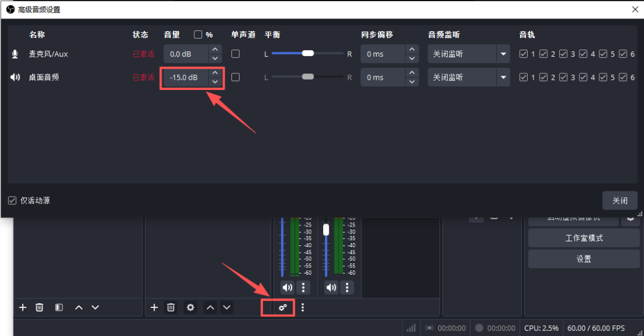
Task: Open audio monitoring dropdown for 桌面音频
Action: pyautogui.click(x=469, y=77)
